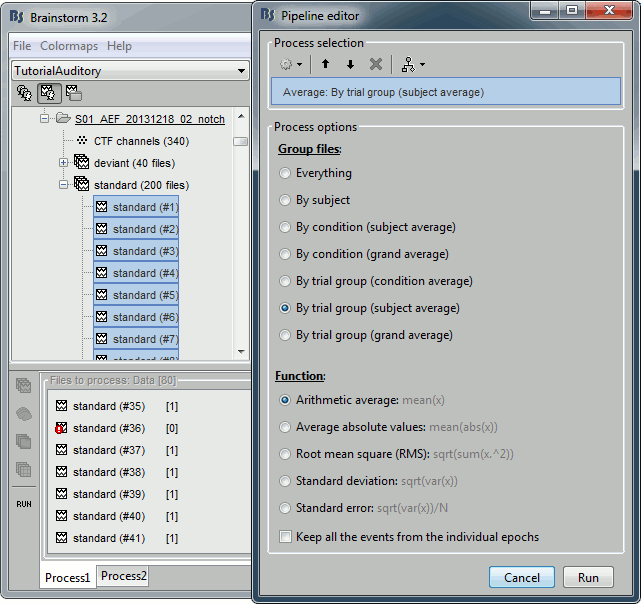Expand the deviant (40 files) group
The width and height of the screenshot is (641, 604).
coord(64,163)
